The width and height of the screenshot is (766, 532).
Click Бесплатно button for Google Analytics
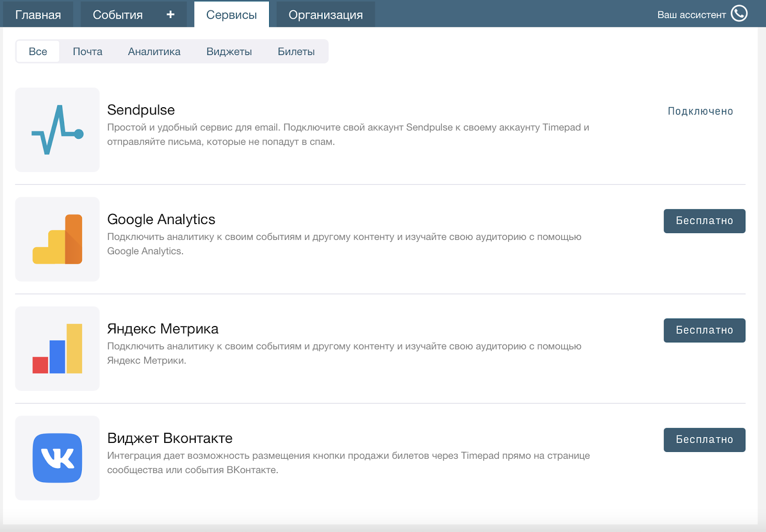coord(704,221)
